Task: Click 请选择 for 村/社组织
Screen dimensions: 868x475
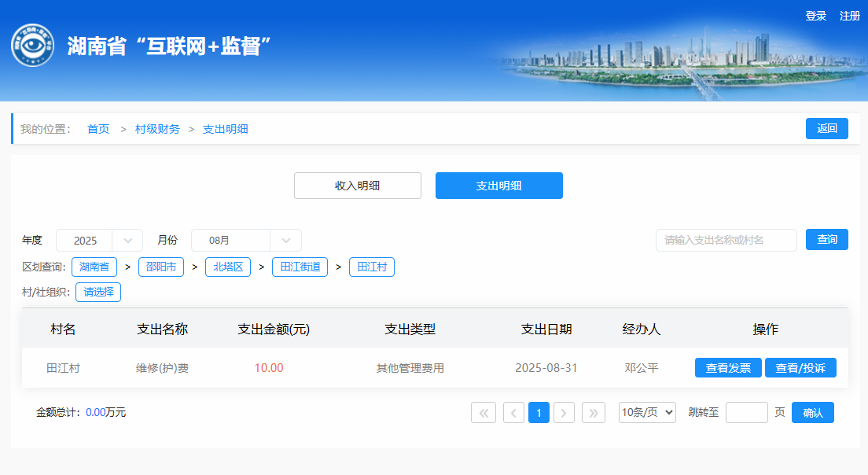Action: pyautogui.click(x=98, y=293)
